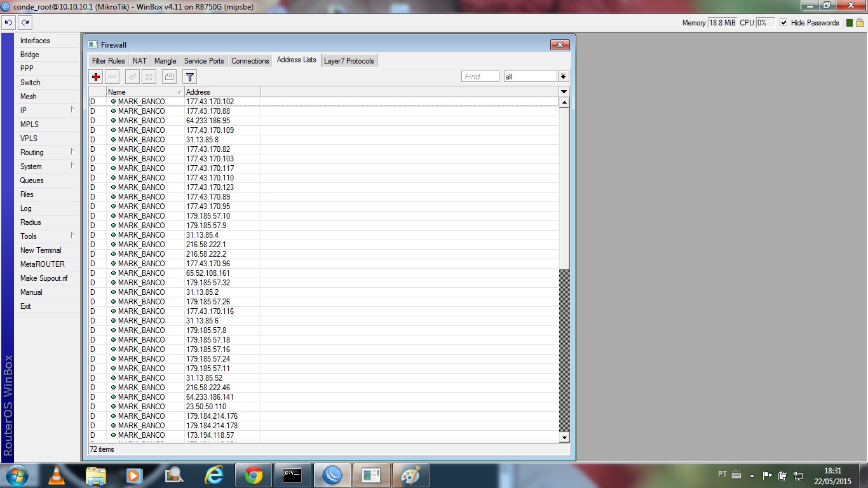Launch New Terminal from the sidebar
868x488 pixels.
click(47, 250)
